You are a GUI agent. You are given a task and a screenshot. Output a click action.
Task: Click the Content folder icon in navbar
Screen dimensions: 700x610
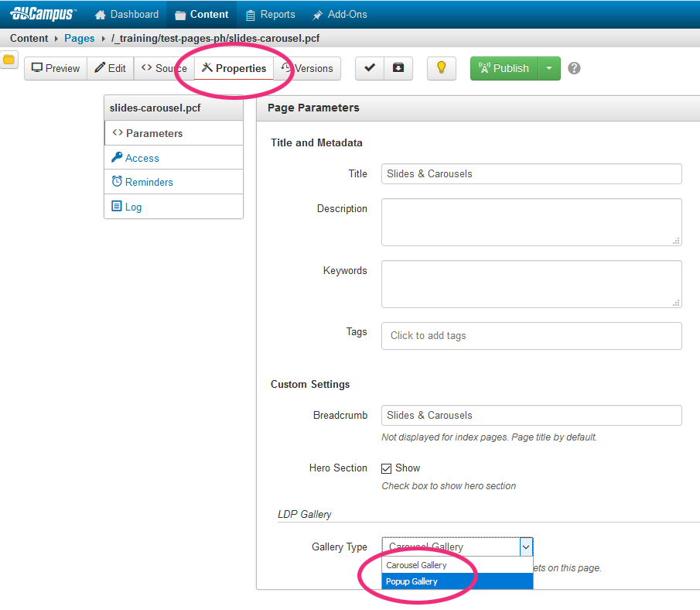point(180,15)
